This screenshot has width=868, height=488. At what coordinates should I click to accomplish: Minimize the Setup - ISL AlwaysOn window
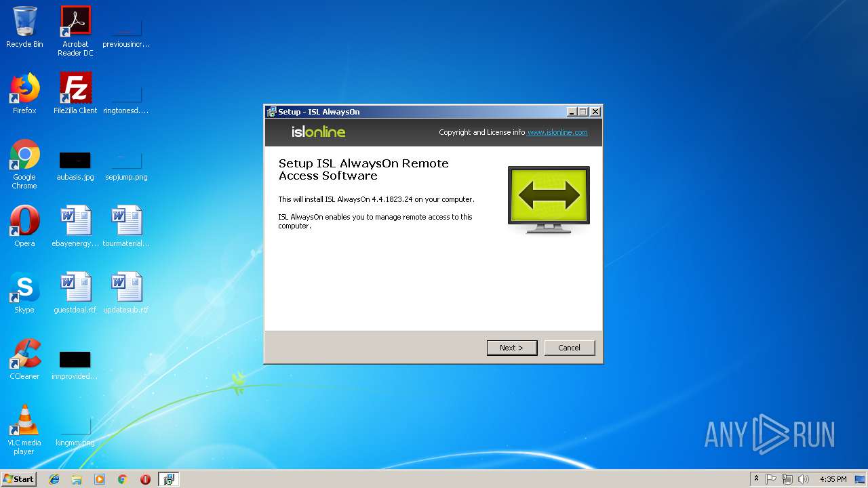tap(572, 112)
